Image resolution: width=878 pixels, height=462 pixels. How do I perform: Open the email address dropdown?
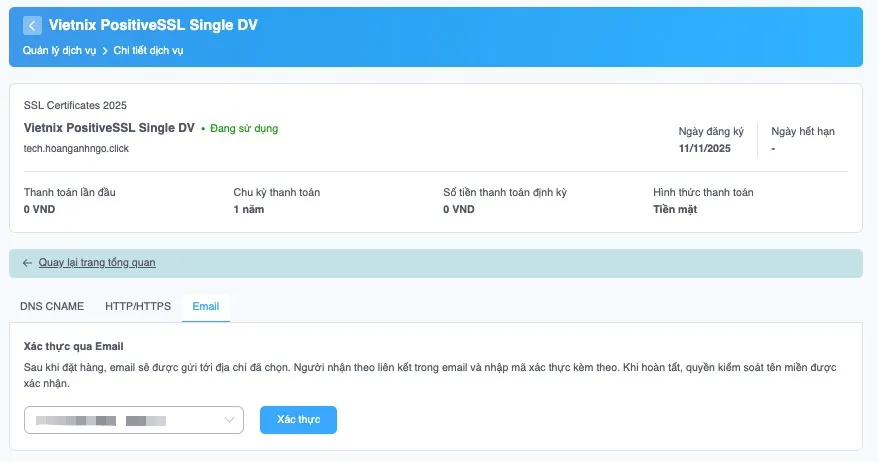point(134,420)
